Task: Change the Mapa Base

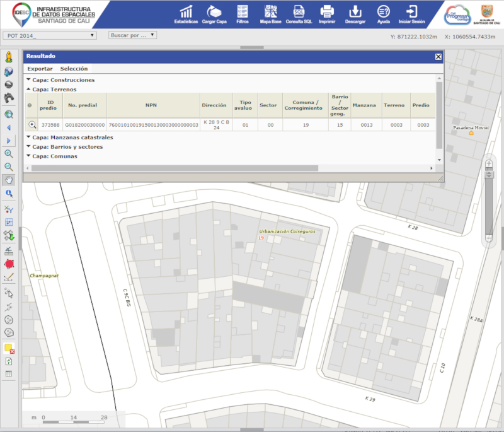Action: pyautogui.click(x=270, y=14)
